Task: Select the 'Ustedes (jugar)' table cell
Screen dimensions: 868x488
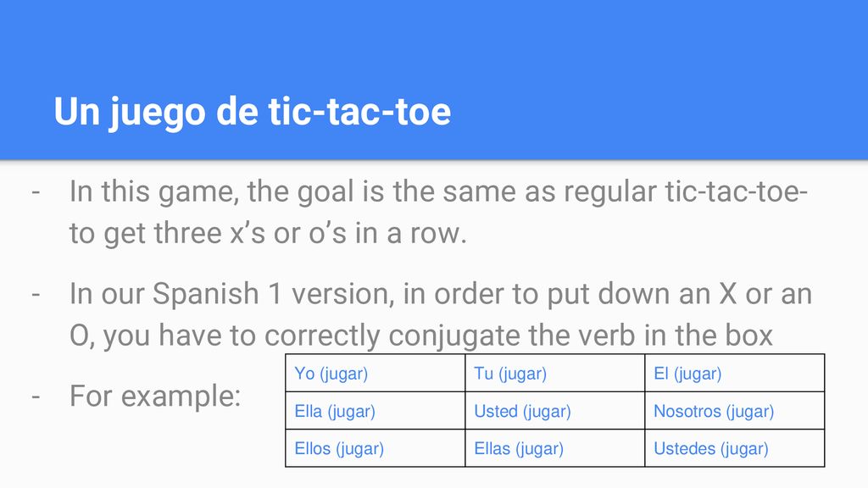Action: (x=735, y=448)
